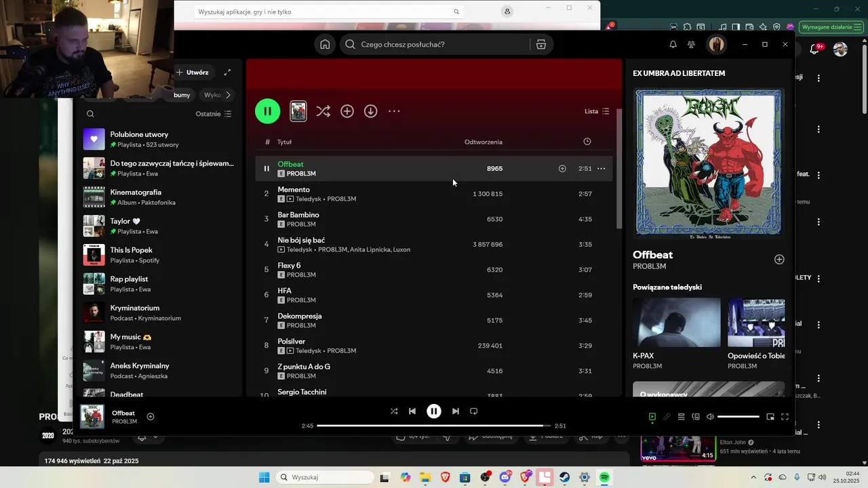Seek within the song progress bar
This screenshot has width=868, height=488.
433,426
